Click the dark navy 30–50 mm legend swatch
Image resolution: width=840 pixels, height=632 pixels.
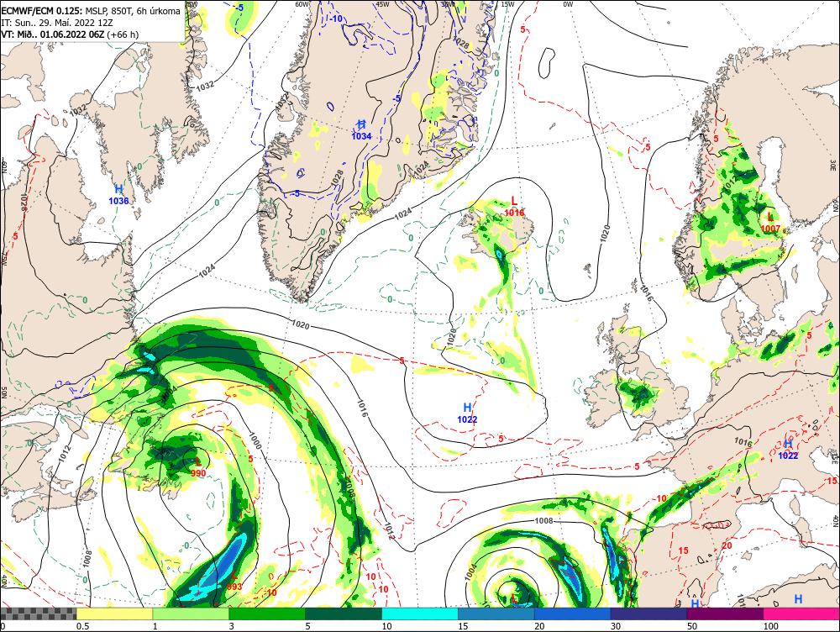[x=648, y=614]
